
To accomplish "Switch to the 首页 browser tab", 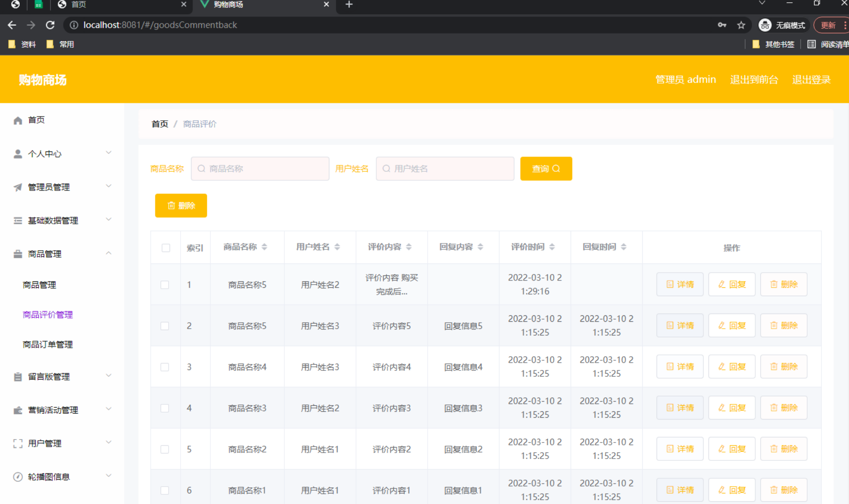I will click(x=122, y=5).
